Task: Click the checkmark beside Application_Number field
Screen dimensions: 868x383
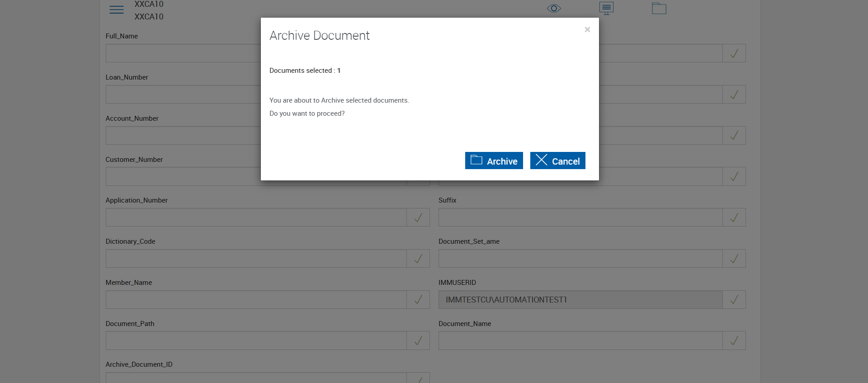Action: (418, 218)
